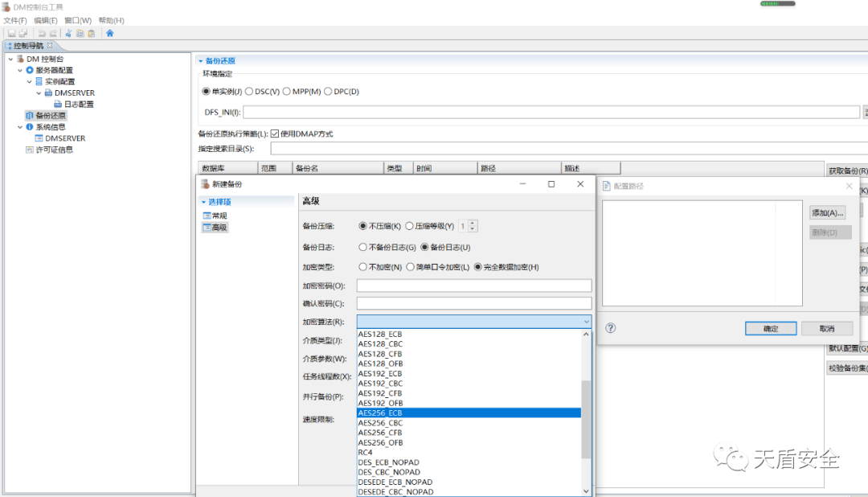868x497 pixels.
Task: Click the 确定 button in path dialog
Action: tap(770, 329)
